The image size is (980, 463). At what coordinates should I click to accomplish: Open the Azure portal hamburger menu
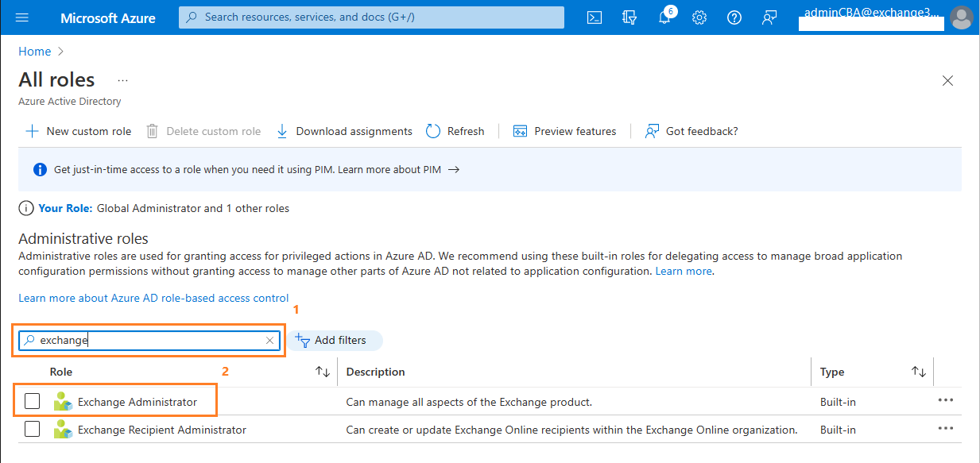[x=22, y=17]
